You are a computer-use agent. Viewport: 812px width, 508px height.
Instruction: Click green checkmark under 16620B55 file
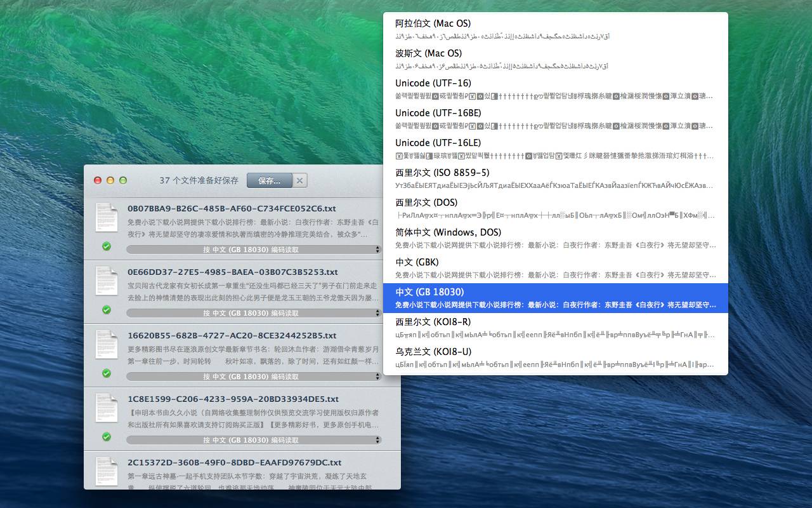pos(107,373)
